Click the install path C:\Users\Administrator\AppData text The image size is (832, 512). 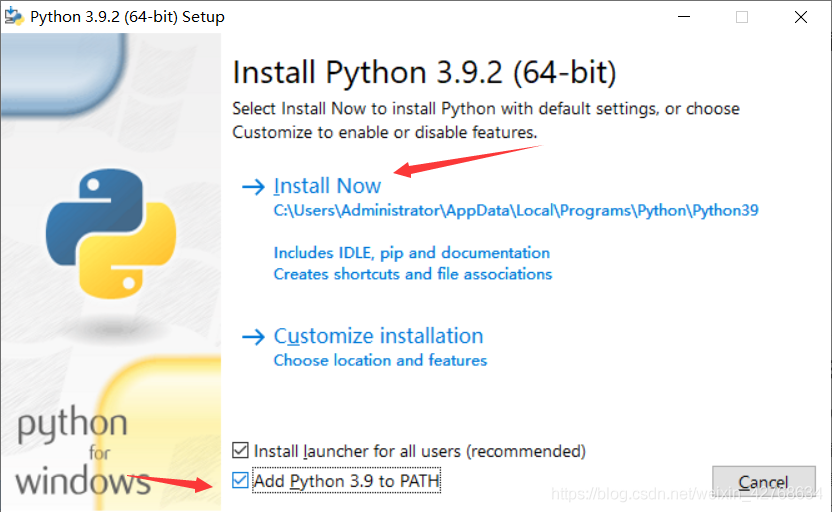click(x=516, y=211)
